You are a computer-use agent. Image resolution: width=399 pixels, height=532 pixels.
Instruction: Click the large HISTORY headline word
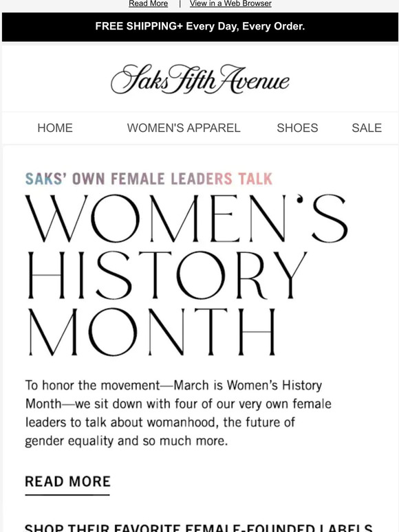[167, 275]
